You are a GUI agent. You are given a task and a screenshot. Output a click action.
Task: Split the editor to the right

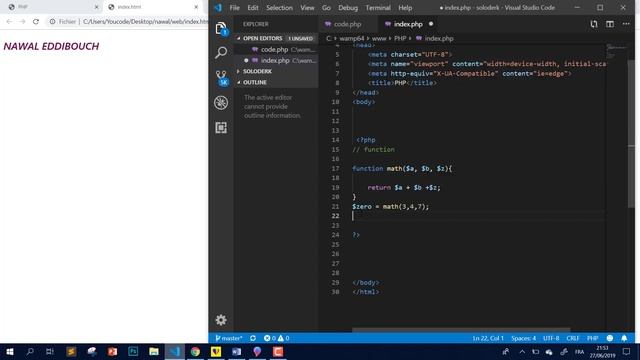pyautogui.click(x=610, y=24)
